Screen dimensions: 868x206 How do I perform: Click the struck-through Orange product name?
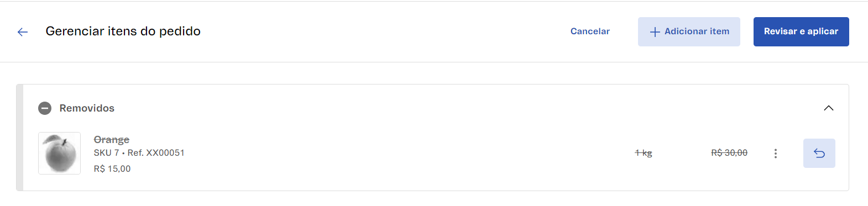tap(112, 139)
